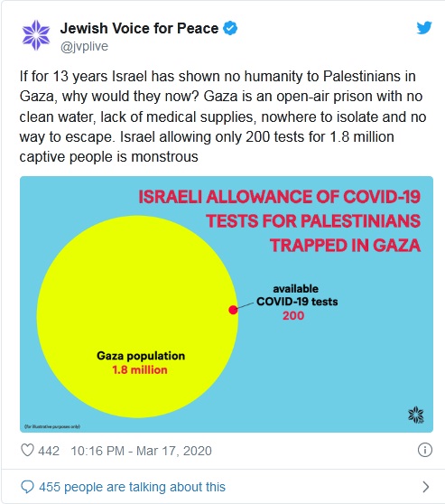Click the tweet body text paragraph
The height and width of the screenshot is (504, 445).
(x=223, y=117)
